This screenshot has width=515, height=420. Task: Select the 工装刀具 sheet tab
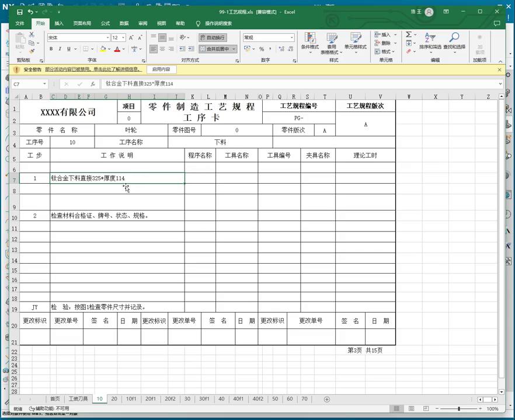click(x=78, y=399)
